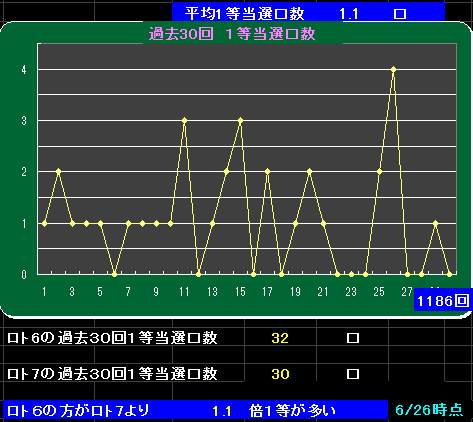473x422 pixels.
Task: Click the chart title 過去30回 1等当選口数
Action: [232, 34]
